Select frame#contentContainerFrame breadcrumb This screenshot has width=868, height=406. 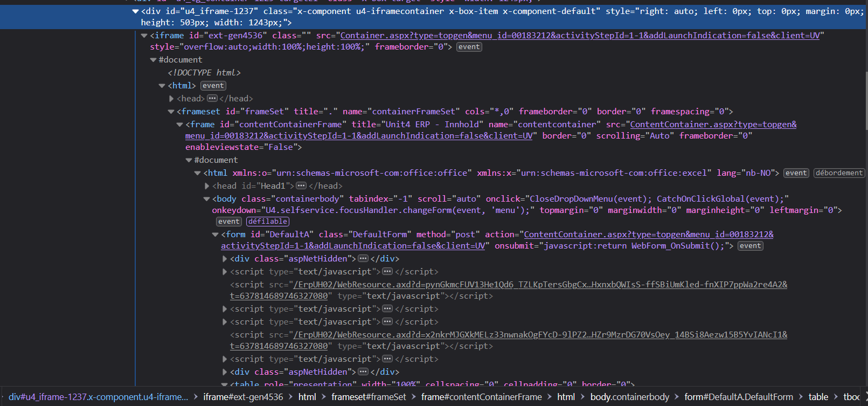(482, 397)
